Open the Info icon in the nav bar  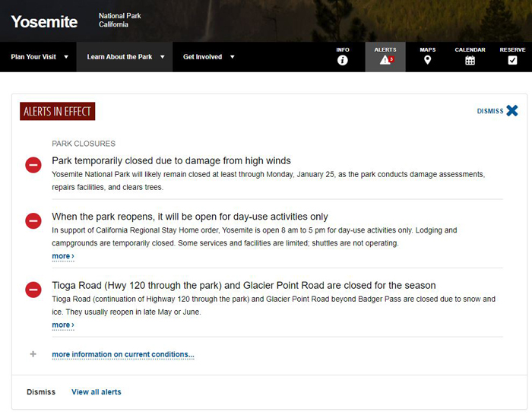click(342, 60)
